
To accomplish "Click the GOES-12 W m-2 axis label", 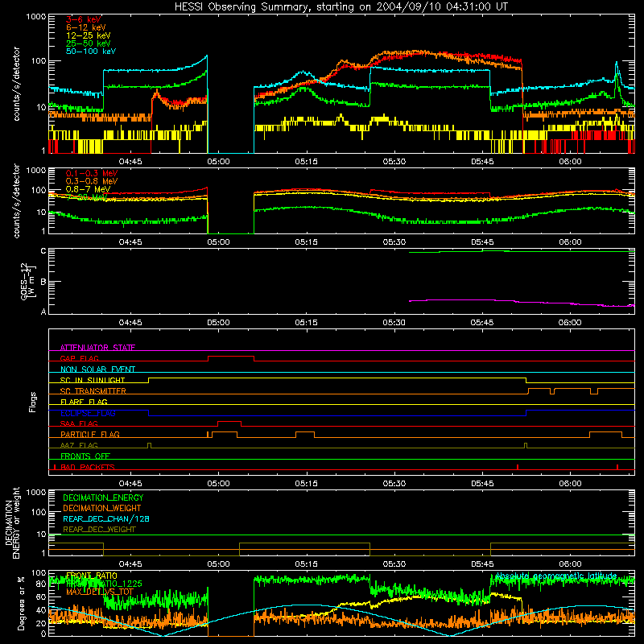I will coord(29,282).
